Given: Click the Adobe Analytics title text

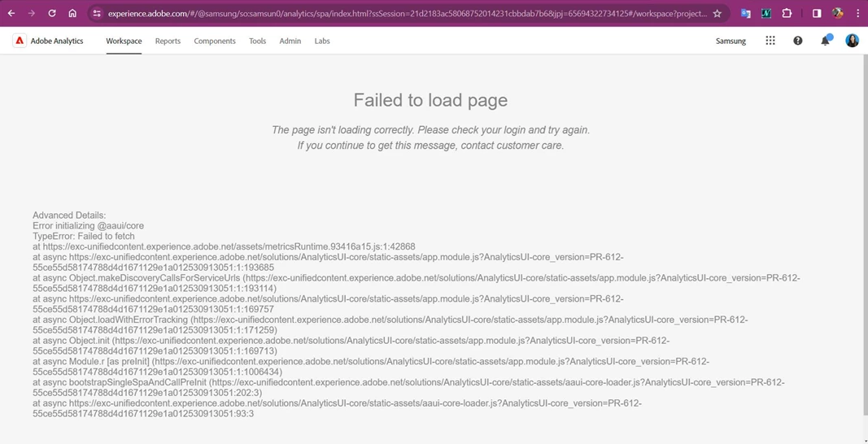Looking at the screenshot, I should click(57, 41).
